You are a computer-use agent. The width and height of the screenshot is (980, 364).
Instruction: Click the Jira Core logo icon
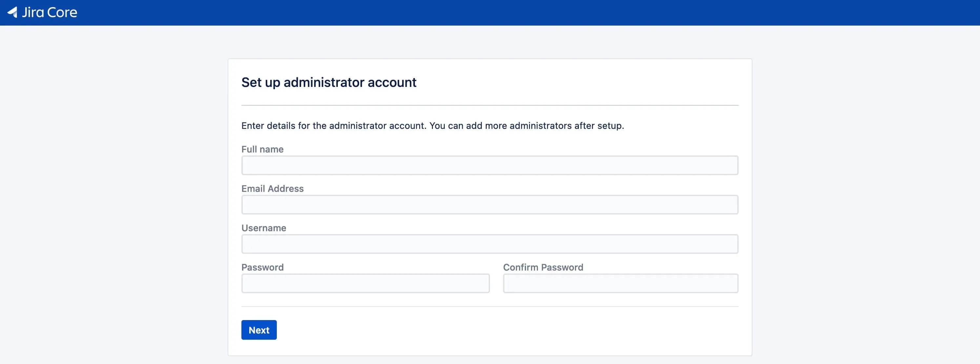tap(12, 12)
